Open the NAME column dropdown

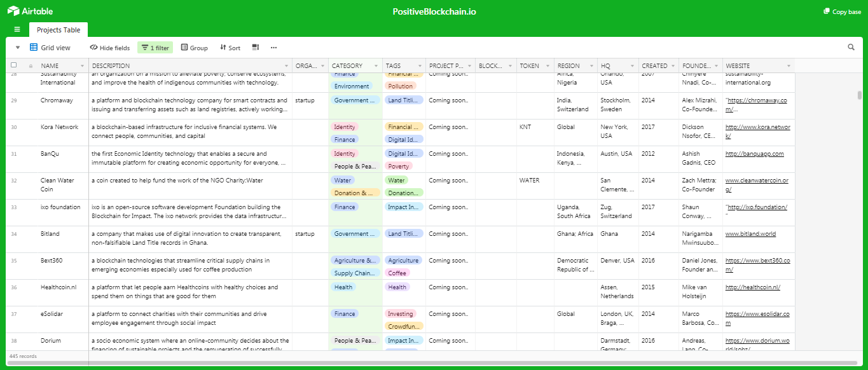(x=82, y=66)
